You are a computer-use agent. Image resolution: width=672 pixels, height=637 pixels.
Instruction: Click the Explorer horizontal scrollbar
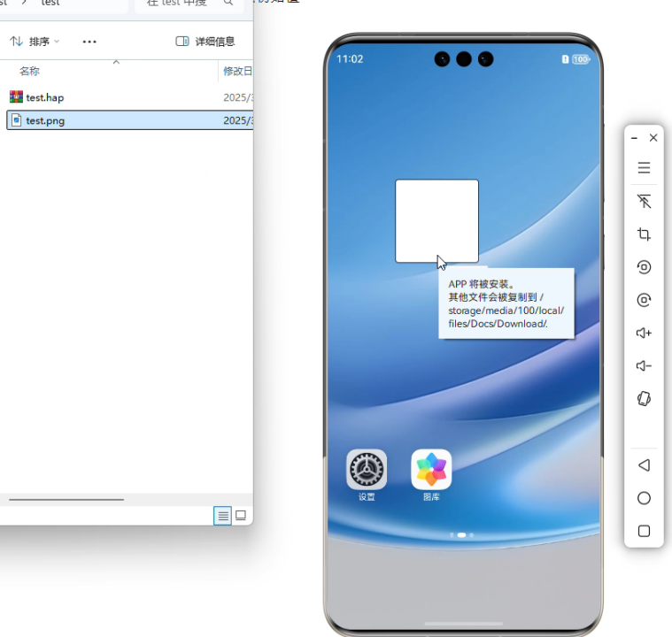click(66, 499)
